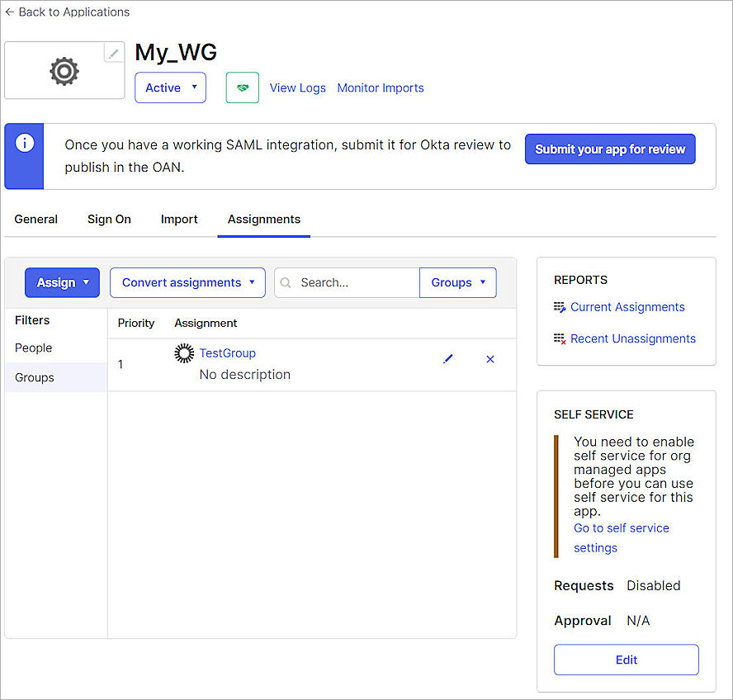Switch to the Sign On tab

click(109, 219)
